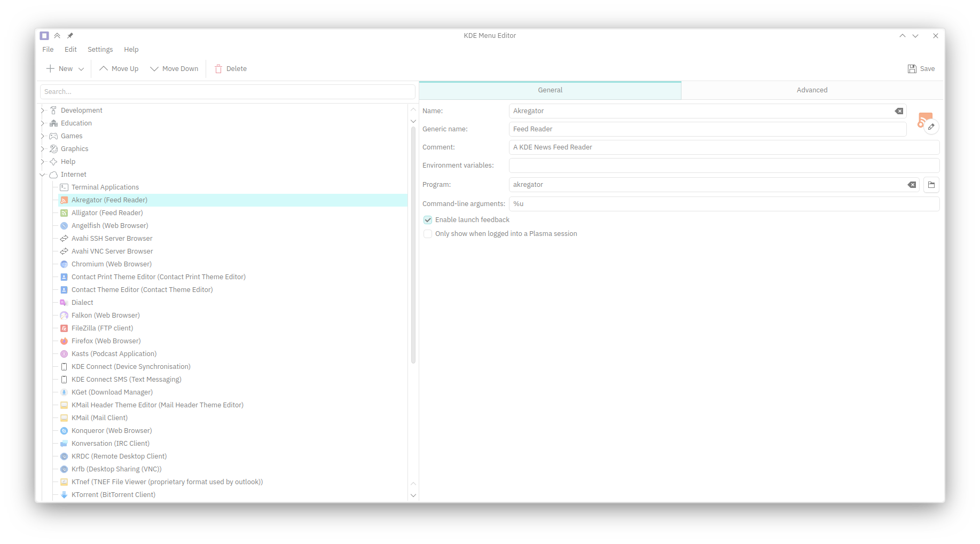The image size is (980, 544).
Task: Expand the Development category
Action: (x=43, y=111)
